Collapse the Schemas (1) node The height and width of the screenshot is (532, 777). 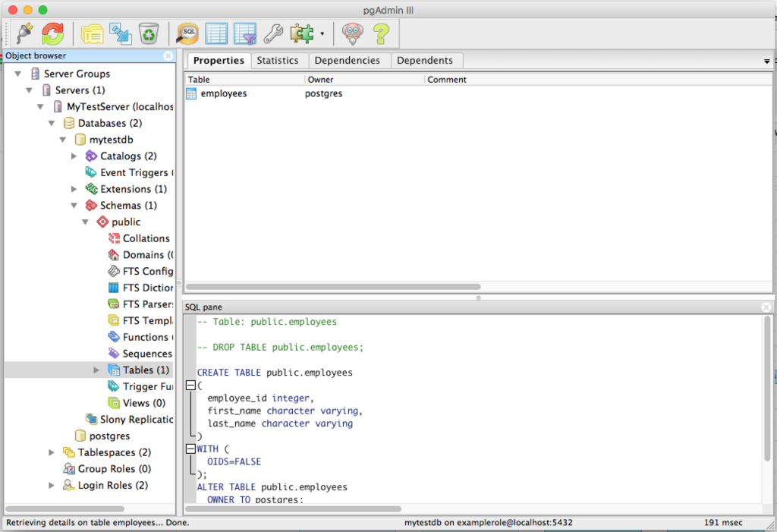pyautogui.click(x=74, y=205)
